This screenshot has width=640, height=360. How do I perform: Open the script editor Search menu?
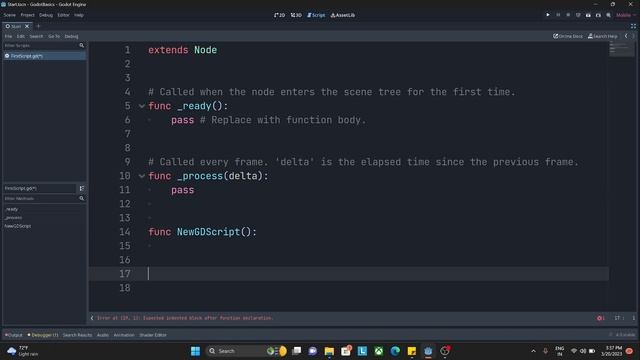coord(36,36)
